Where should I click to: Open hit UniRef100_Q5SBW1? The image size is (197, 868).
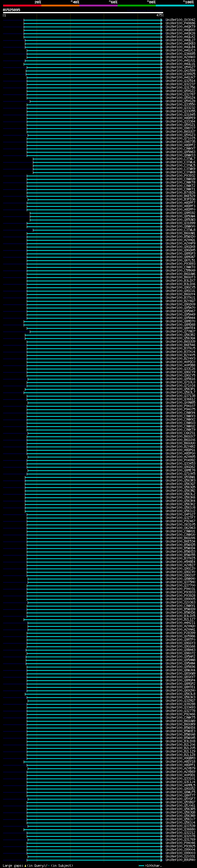coord(180,477)
